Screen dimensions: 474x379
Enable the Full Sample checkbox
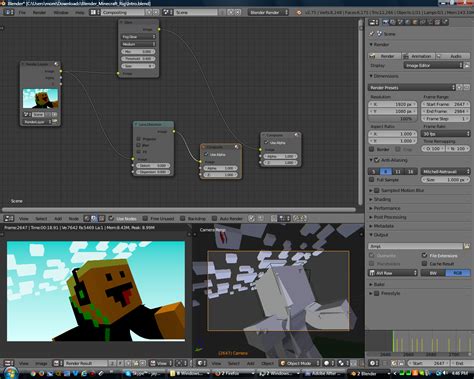(x=372, y=179)
